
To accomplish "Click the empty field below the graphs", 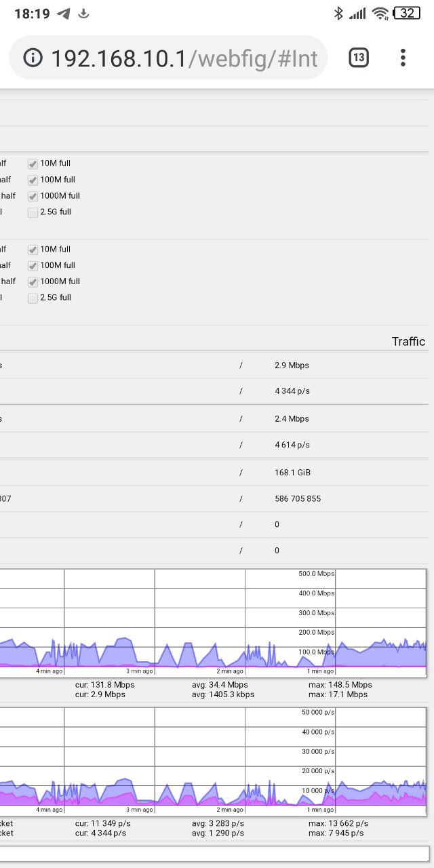I will [214, 853].
